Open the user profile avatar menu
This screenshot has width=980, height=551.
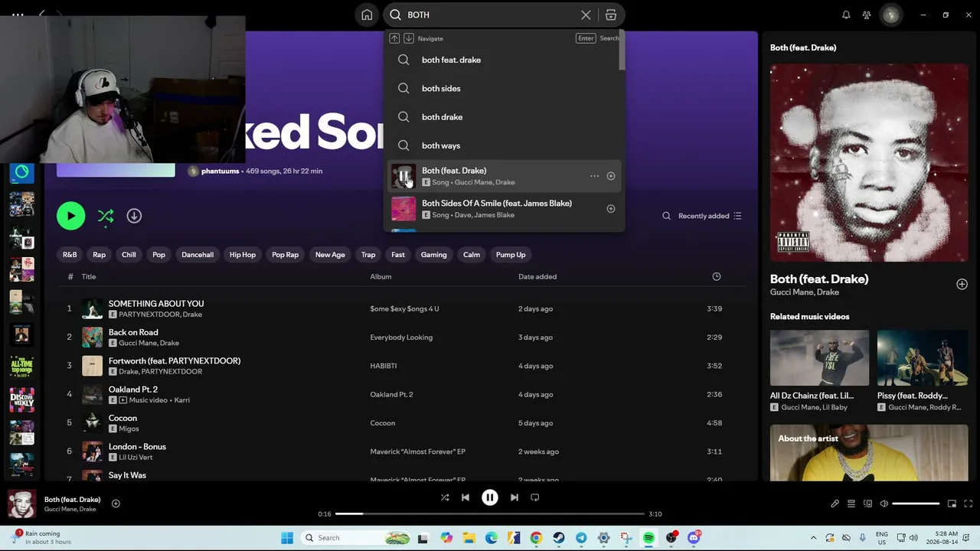[x=890, y=15]
